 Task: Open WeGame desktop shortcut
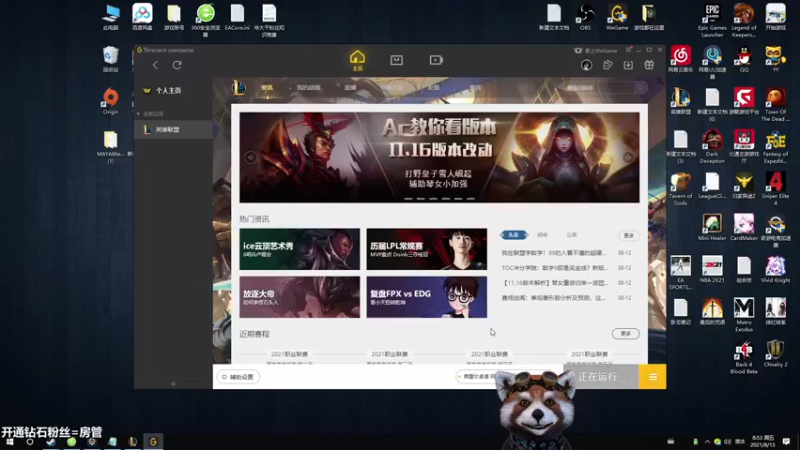point(617,17)
